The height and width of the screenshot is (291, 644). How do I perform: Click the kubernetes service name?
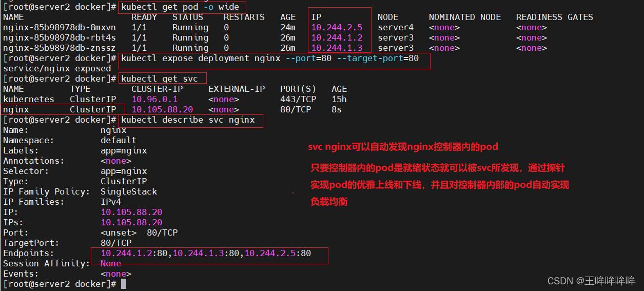coord(29,99)
